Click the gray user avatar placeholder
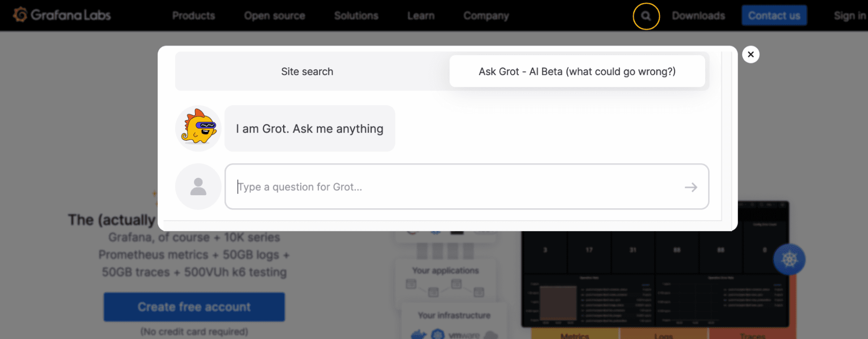Image resolution: width=868 pixels, height=339 pixels. click(198, 186)
